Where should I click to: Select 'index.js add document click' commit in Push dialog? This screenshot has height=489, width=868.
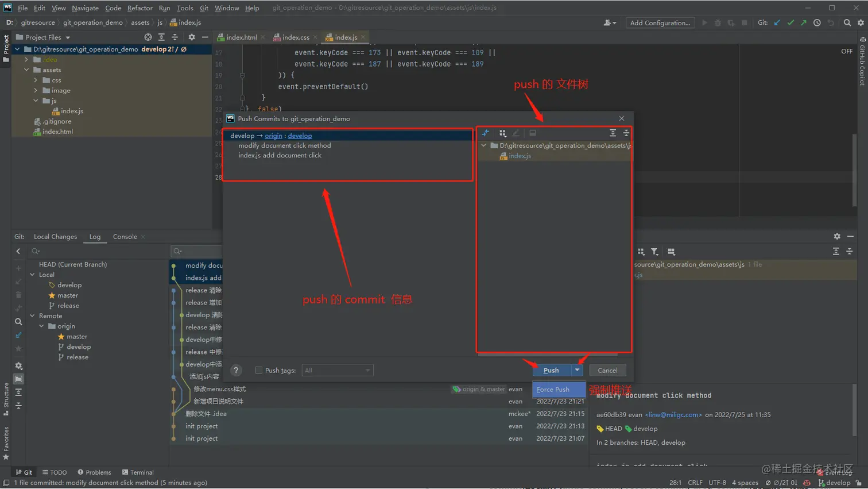tap(280, 155)
